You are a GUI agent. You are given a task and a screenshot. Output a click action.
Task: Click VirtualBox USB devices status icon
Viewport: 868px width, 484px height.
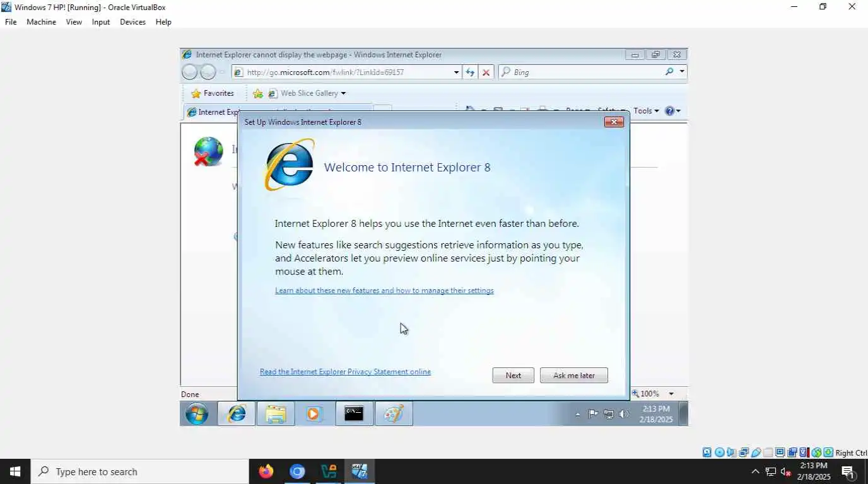756,452
